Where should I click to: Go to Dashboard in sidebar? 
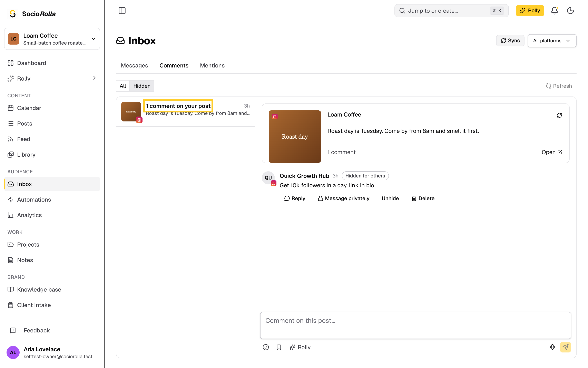tap(52, 63)
